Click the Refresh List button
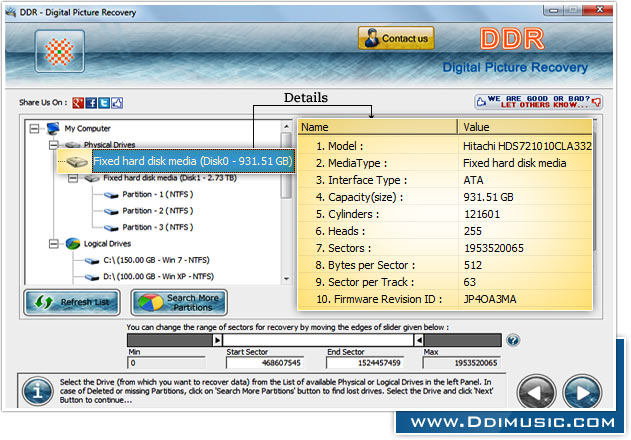This screenshot has width=631, height=440. (x=72, y=302)
